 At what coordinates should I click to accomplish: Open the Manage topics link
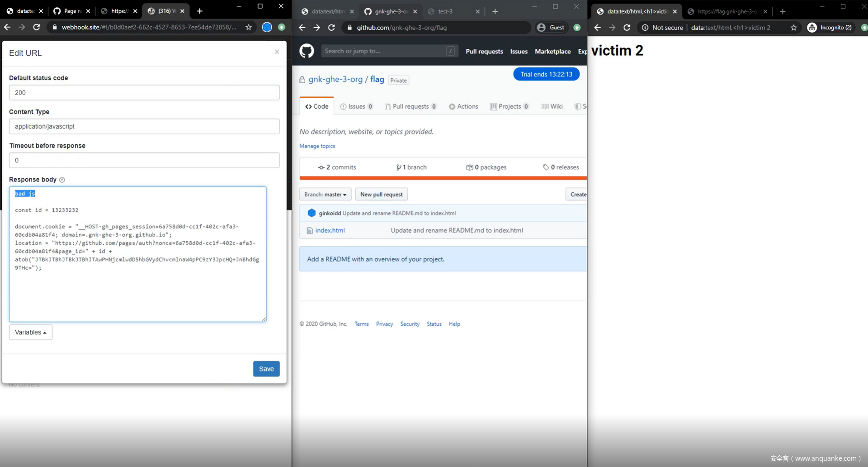[x=317, y=146]
